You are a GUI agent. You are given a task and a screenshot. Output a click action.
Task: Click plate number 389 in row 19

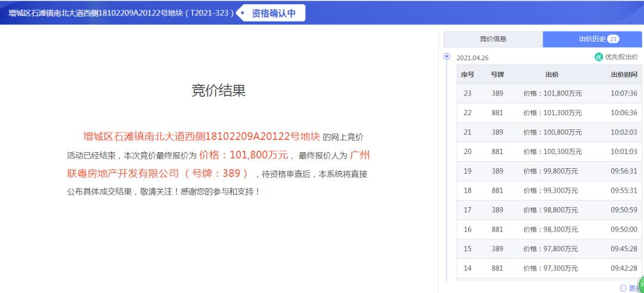point(497,171)
